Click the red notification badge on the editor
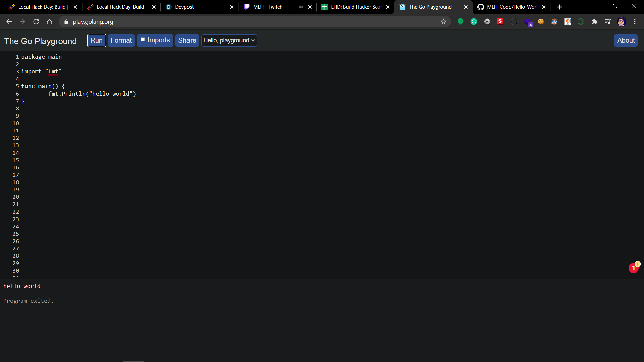This screenshot has width=644, height=362. [633, 268]
